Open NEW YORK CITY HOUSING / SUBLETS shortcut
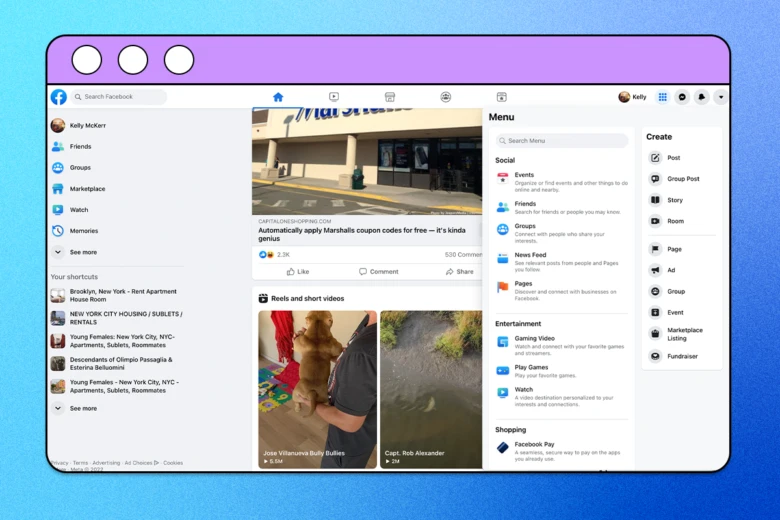780x520 pixels. coord(117,318)
